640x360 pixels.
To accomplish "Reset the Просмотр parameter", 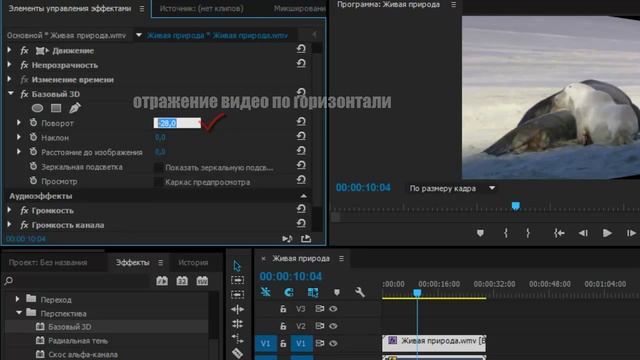I will point(301,180).
